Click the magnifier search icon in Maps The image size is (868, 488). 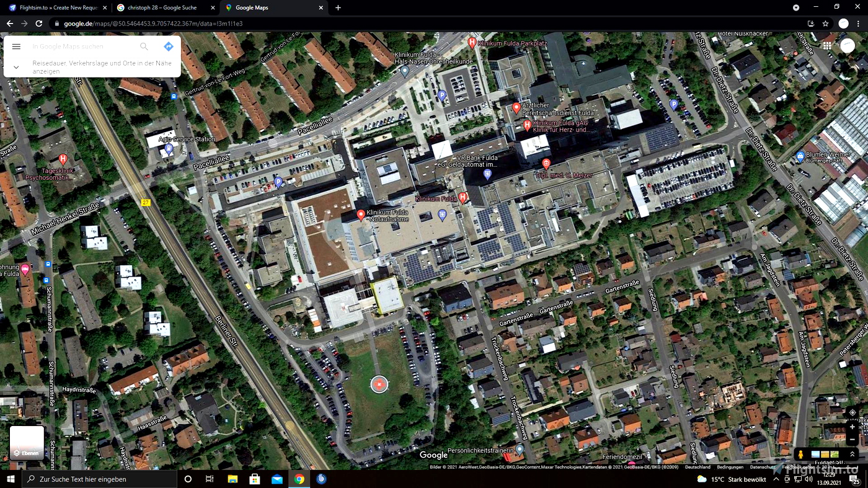144,47
